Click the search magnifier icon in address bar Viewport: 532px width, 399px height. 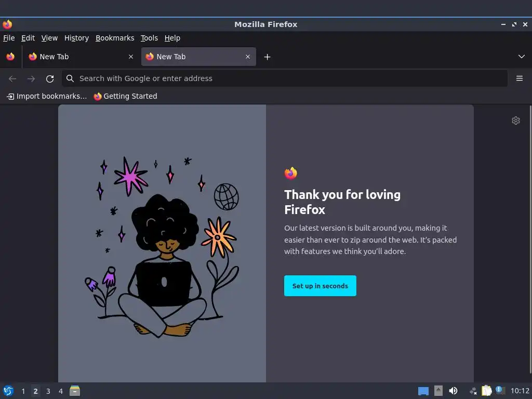coord(70,79)
